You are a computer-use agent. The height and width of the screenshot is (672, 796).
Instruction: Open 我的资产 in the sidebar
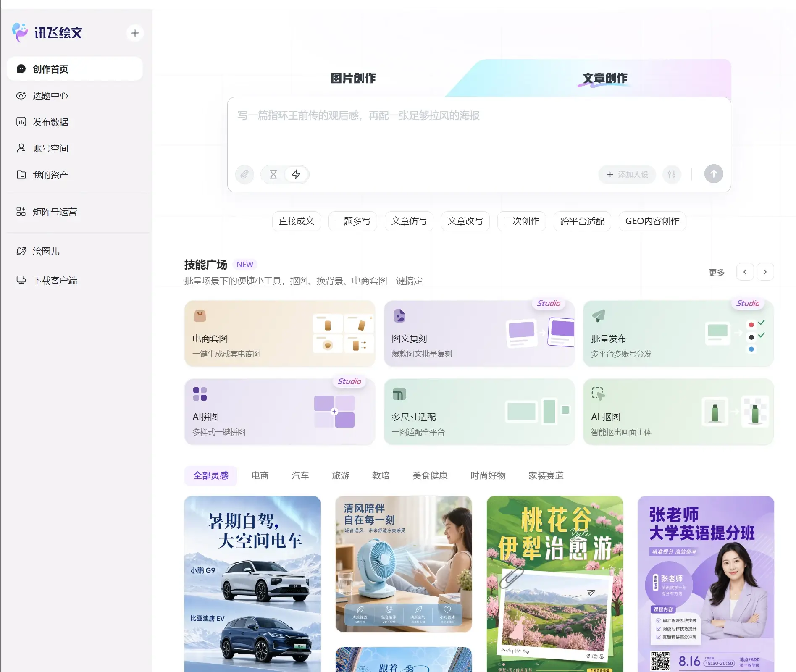pos(75,175)
